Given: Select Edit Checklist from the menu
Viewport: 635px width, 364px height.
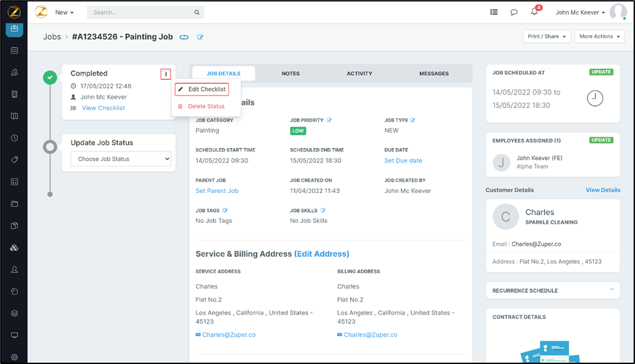Looking at the screenshot, I should (202, 90).
